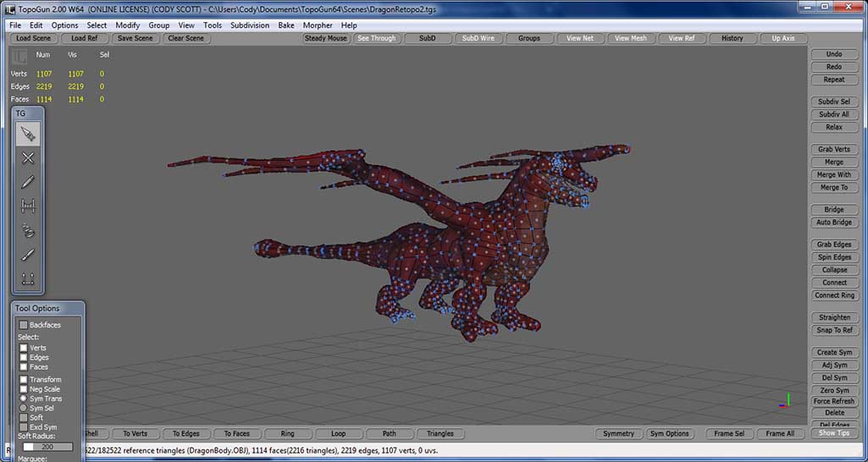Select the Brush tool icon in TG toolbox
Image resolution: width=868 pixels, height=462 pixels.
[28, 255]
